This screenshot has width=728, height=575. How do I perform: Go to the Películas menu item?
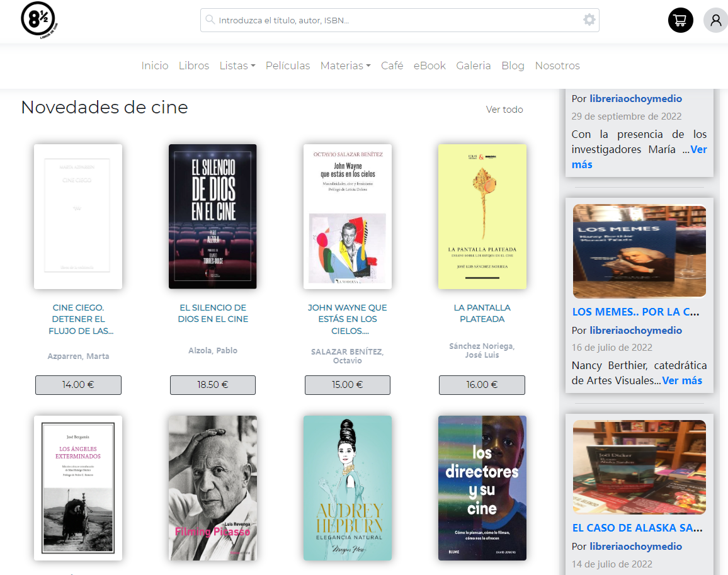point(288,65)
